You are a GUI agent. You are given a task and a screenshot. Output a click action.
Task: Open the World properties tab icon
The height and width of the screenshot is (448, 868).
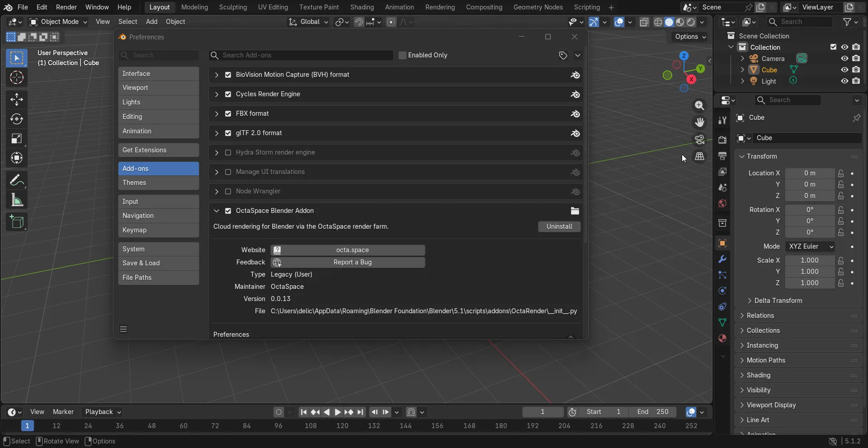tap(722, 204)
